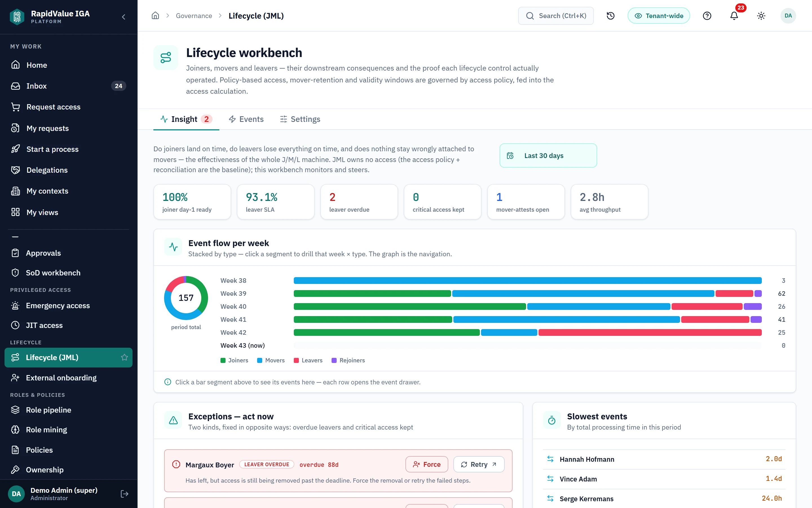Select the Insight tab

coord(186,119)
